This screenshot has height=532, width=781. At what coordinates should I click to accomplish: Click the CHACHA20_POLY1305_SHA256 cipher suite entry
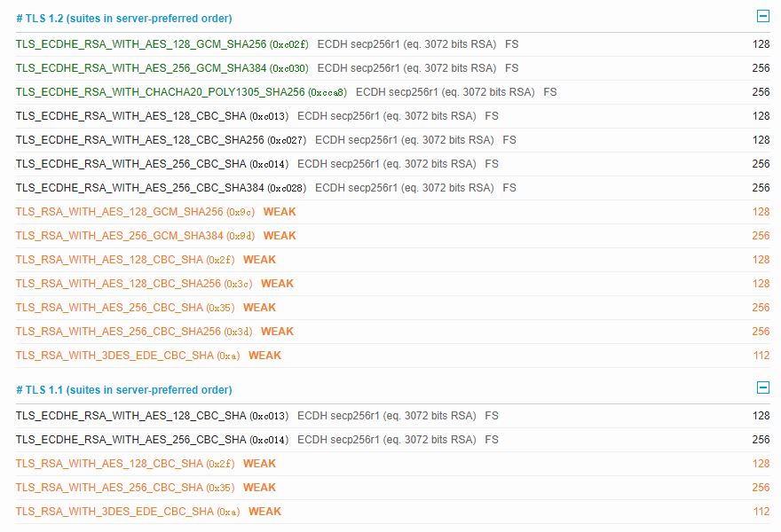click(x=160, y=92)
